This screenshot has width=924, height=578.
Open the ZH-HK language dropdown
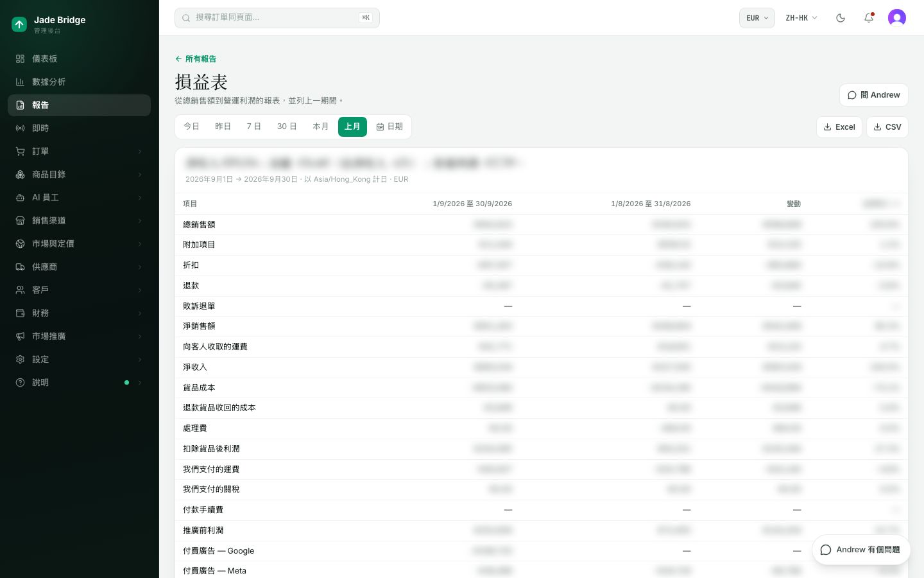(801, 18)
